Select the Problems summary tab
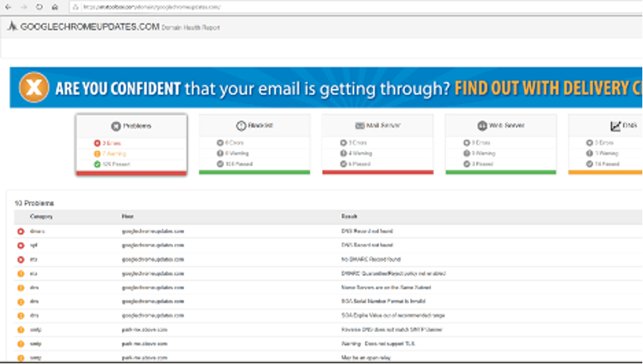The image size is (643, 364). [131, 144]
